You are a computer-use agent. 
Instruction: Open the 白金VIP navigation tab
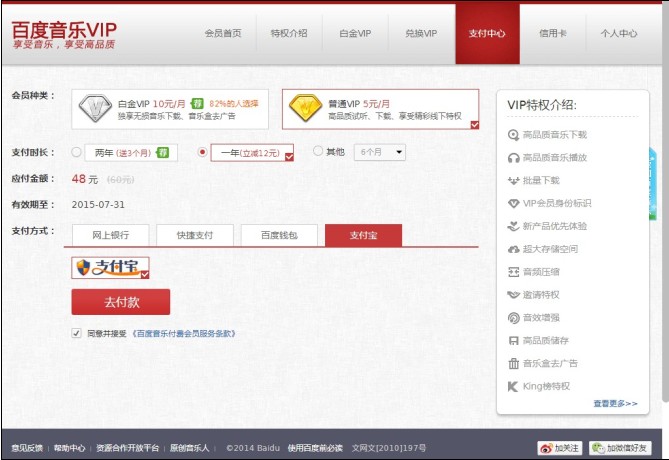pyautogui.click(x=355, y=33)
